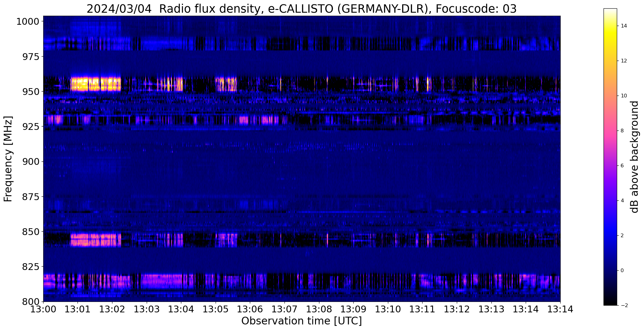The height and width of the screenshot is (330, 644).
Task: Click the pink burst near 845 MHz at 13:01
Action: tap(96, 240)
